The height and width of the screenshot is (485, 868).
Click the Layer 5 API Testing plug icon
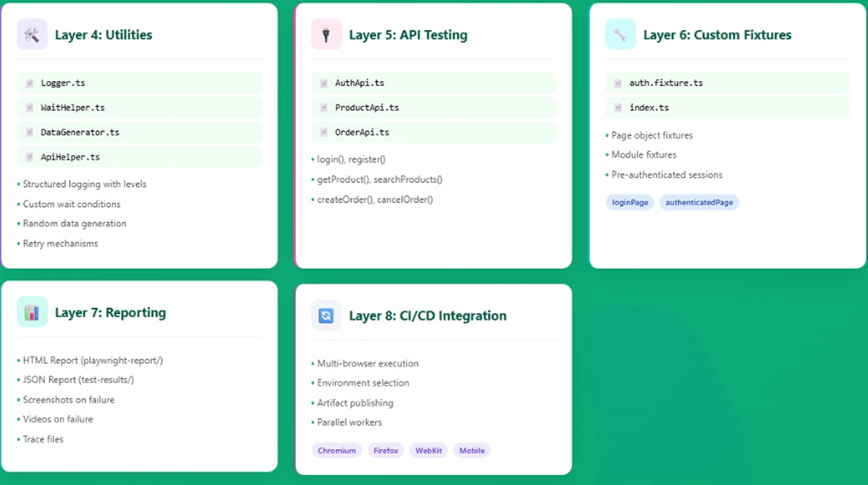point(326,34)
